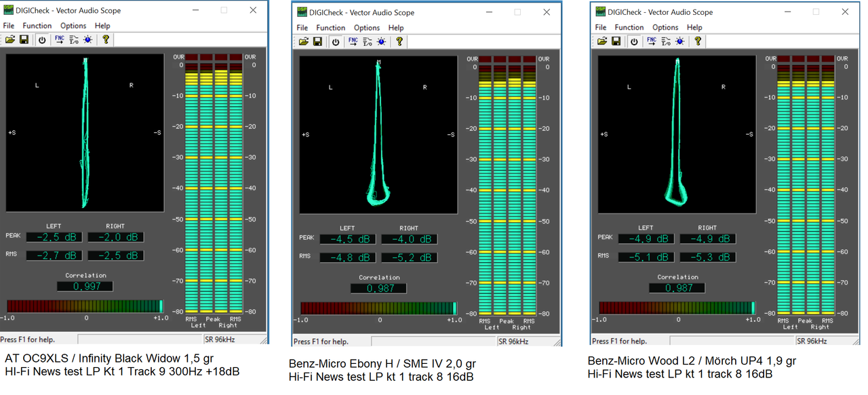The width and height of the screenshot is (868, 395).
Task: Click vector scope display in middle window
Action: [379, 135]
